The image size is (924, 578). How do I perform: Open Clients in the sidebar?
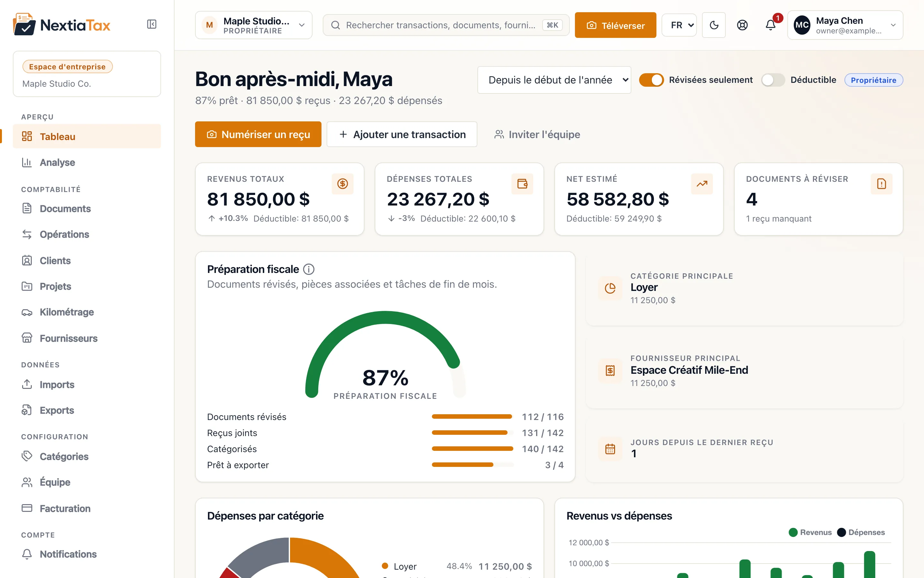(87, 261)
